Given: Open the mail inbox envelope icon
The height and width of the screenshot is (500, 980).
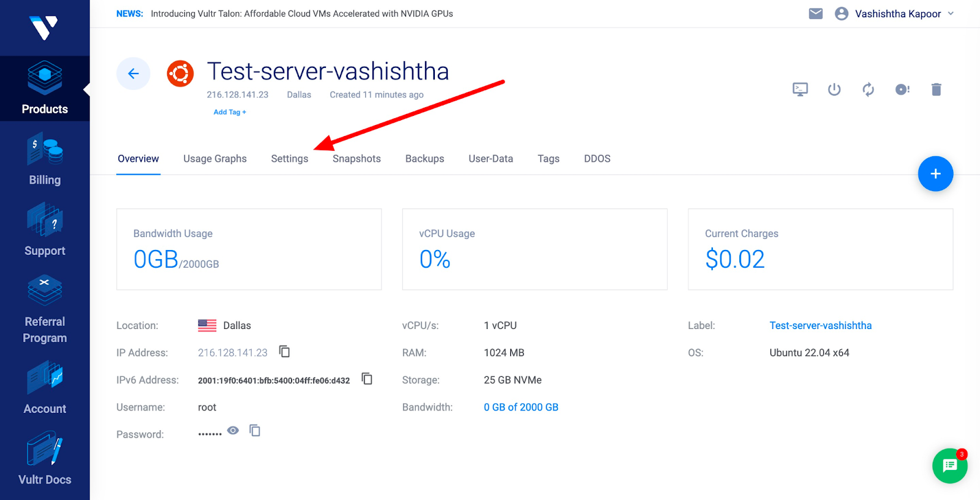Looking at the screenshot, I should point(816,13).
